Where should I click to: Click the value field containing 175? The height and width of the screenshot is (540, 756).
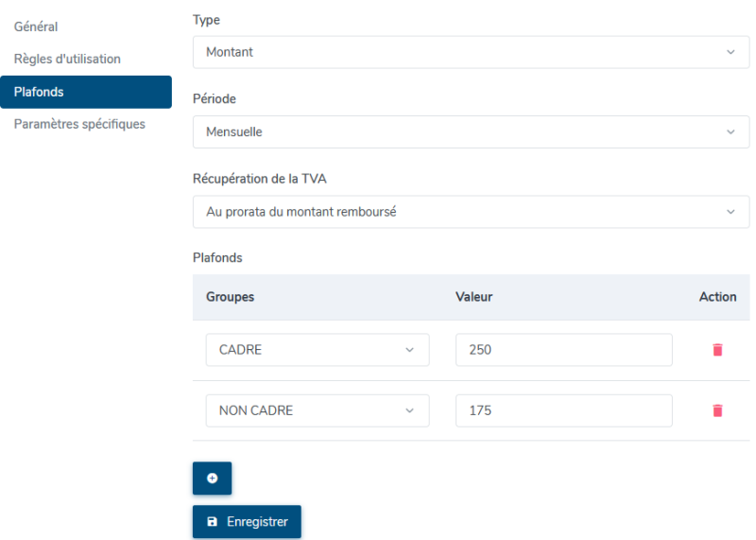(564, 410)
